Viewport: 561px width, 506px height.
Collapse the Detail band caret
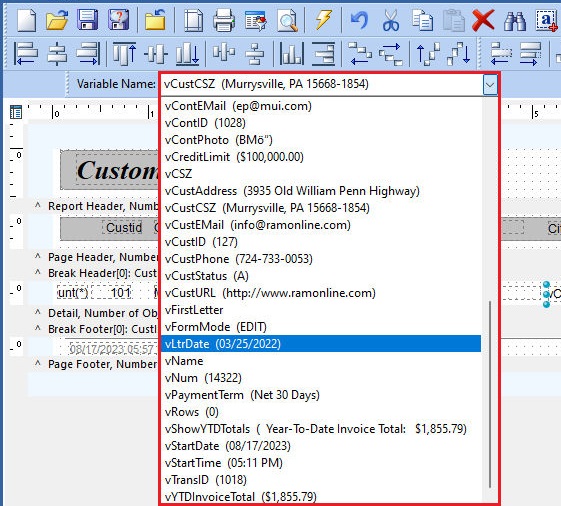38,312
